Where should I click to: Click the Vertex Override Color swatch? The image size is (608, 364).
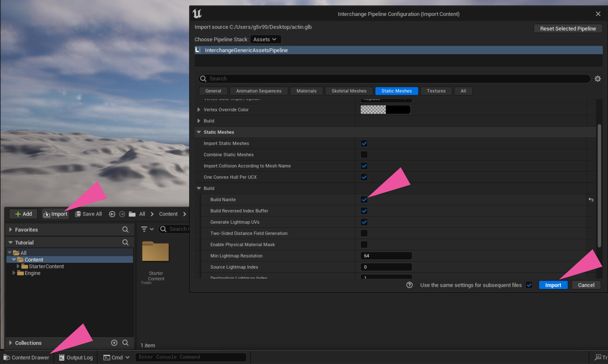(x=385, y=110)
